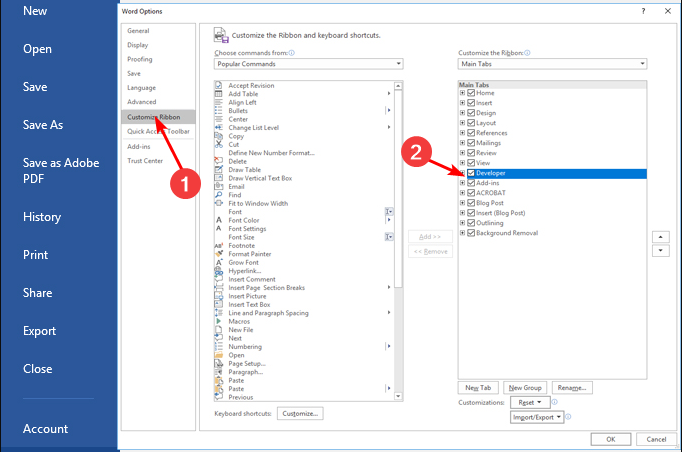The image size is (682, 452).
Task: Select the Page Setup icon
Action: point(219,363)
